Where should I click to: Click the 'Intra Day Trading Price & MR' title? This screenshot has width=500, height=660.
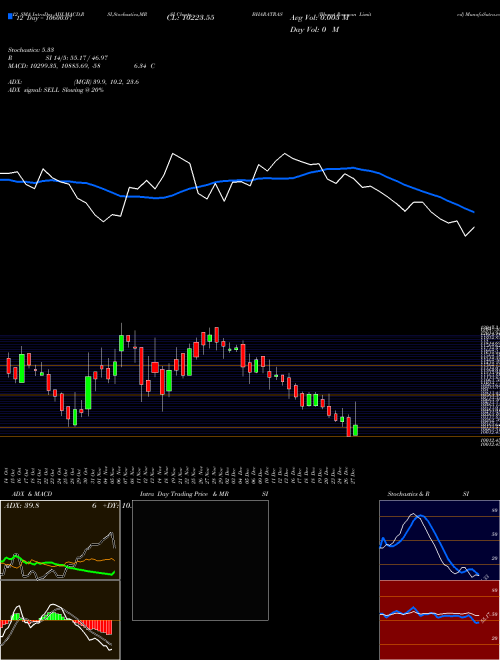pyautogui.click(x=185, y=494)
